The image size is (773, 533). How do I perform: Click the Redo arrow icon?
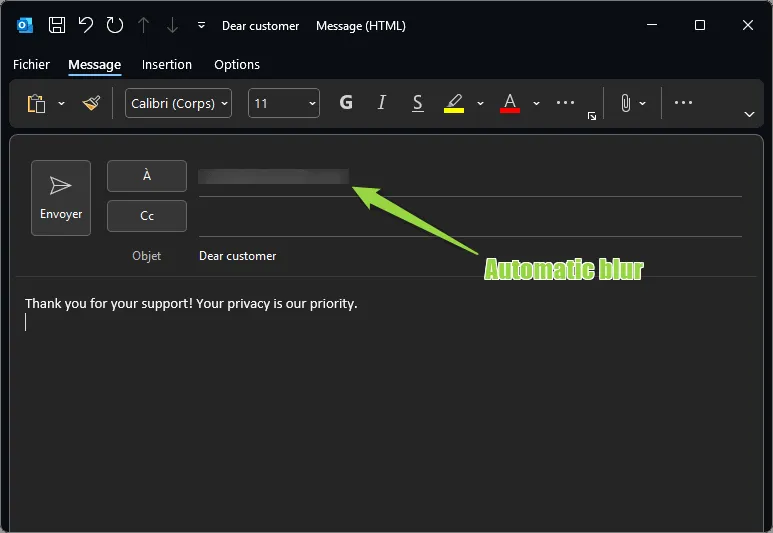point(115,25)
